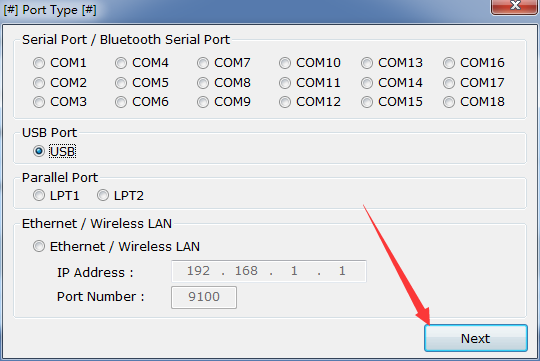Choose the COM16 port option
The image size is (540, 361).
tap(449, 63)
